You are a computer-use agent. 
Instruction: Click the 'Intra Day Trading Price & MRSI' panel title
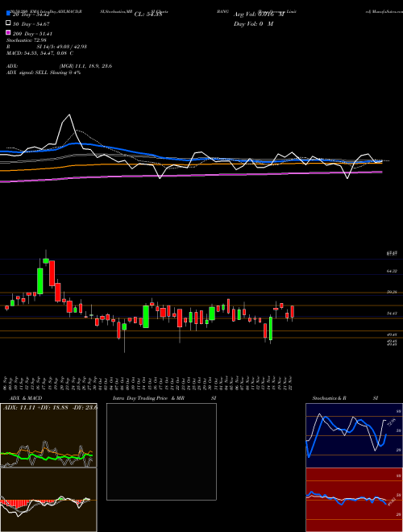(x=164, y=398)
